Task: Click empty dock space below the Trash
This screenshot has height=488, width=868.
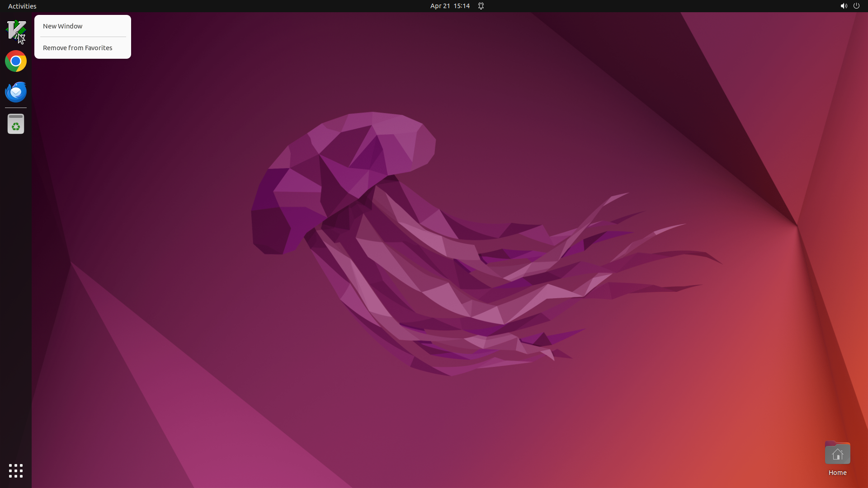Action: coord(16,271)
